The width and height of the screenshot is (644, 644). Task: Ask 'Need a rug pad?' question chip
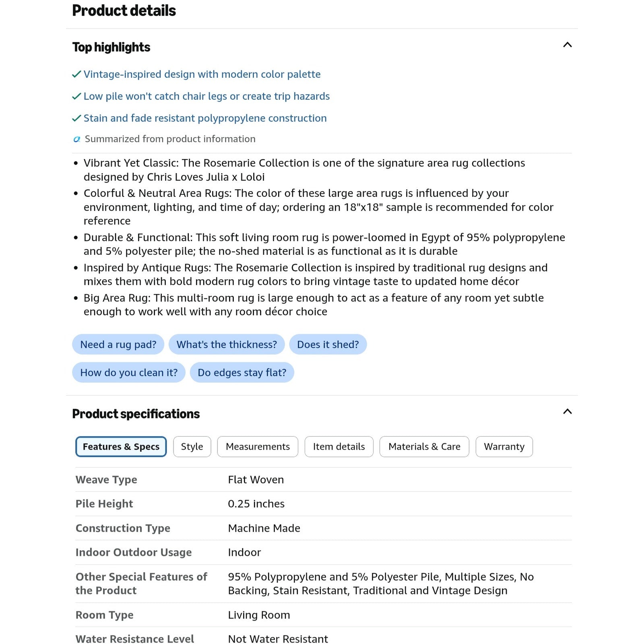tap(118, 345)
